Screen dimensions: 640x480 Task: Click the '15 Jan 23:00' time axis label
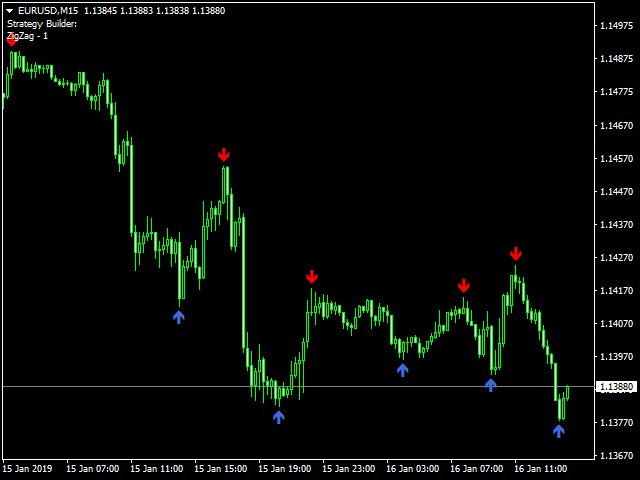coord(349,469)
